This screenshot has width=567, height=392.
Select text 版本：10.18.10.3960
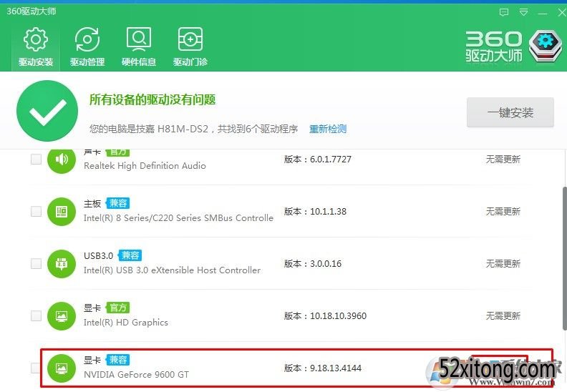[x=325, y=316]
